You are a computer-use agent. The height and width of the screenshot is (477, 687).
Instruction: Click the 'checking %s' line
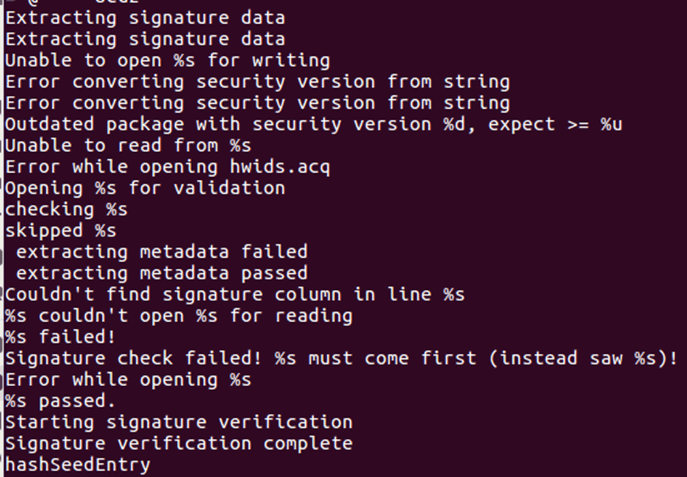tap(66, 209)
